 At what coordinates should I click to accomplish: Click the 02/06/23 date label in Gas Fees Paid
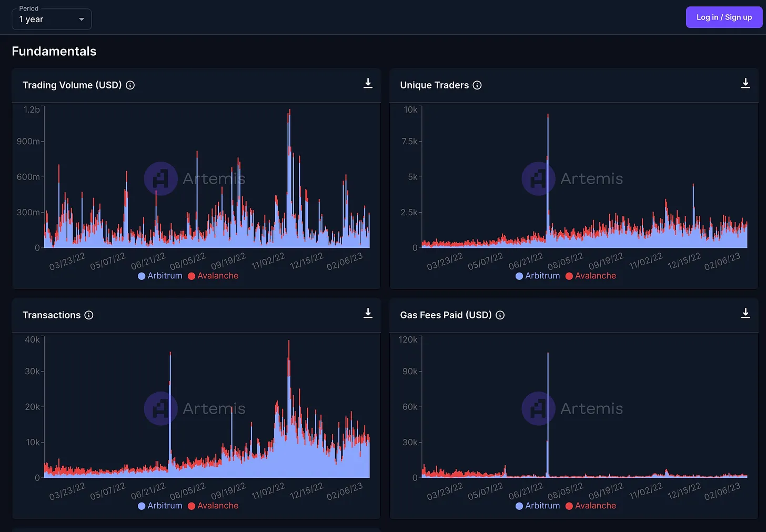tap(722, 491)
